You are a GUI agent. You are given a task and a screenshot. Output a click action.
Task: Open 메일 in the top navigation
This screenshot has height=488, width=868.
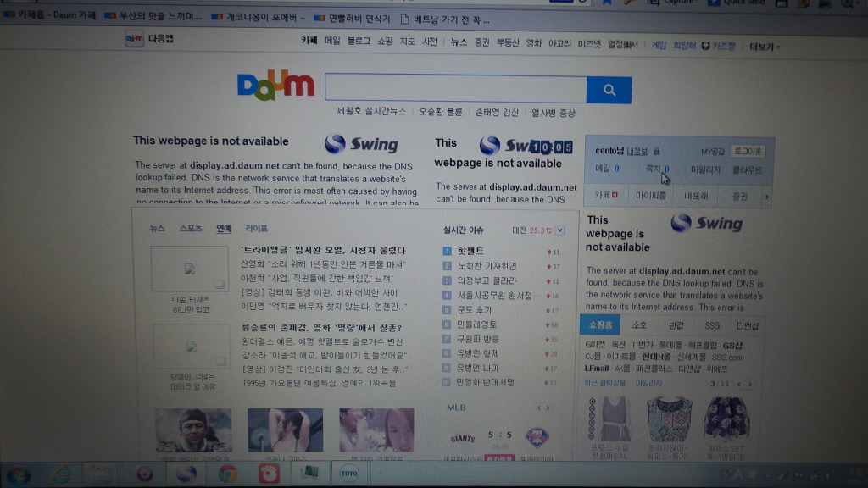[x=332, y=41]
